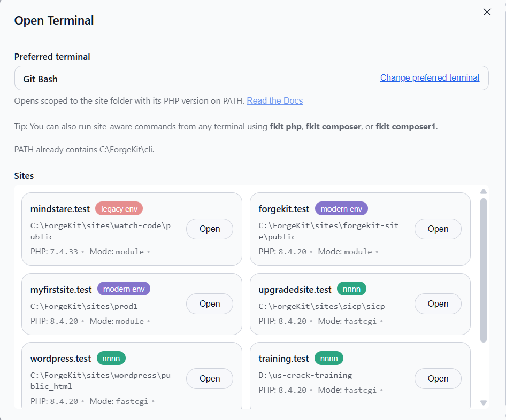The width and height of the screenshot is (506, 420).
Task: Open Change preferred terminal link
Action: (430, 77)
